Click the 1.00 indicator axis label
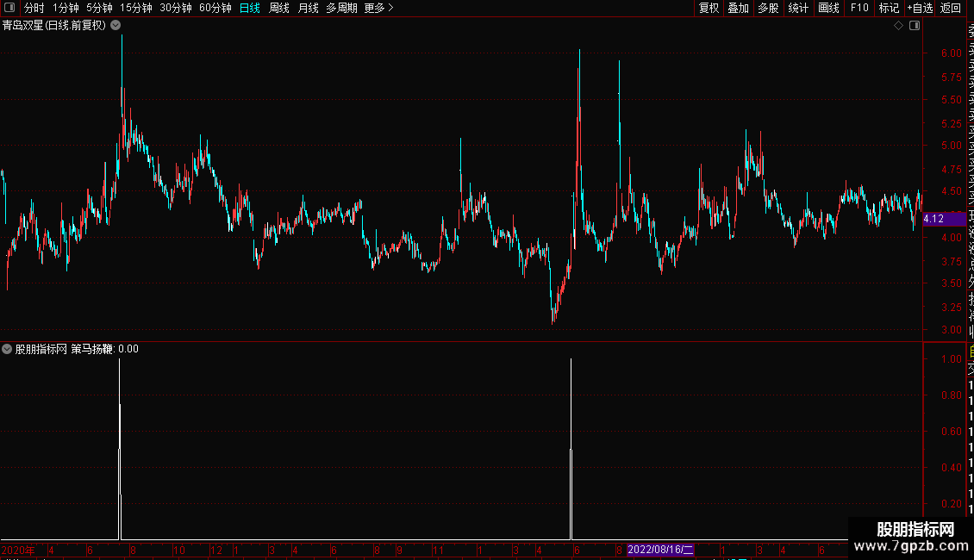Screen dimensions: 974x560 [951, 359]
